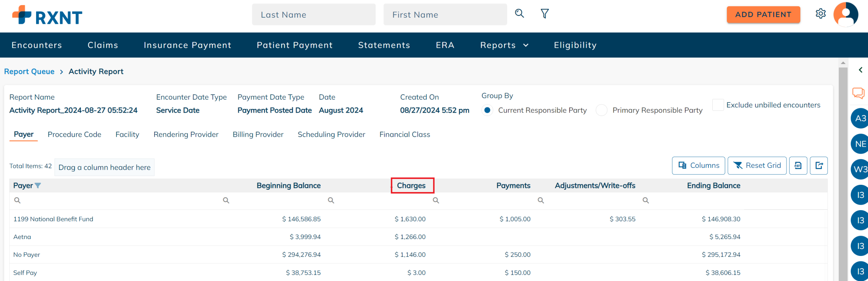Open the filter funnel icon beside search
Screen dimensions: 868x281
pyautogui.click(x=545, y=14)
